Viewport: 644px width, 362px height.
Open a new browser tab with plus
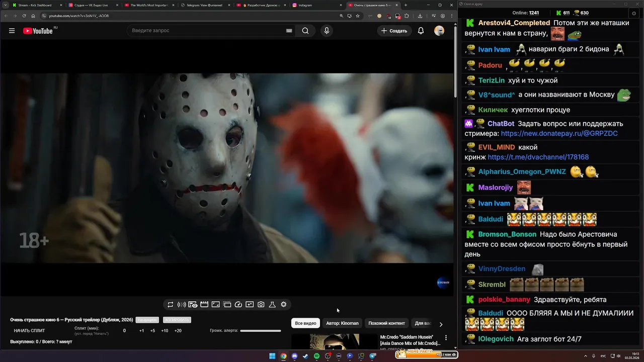pos(406,5)
